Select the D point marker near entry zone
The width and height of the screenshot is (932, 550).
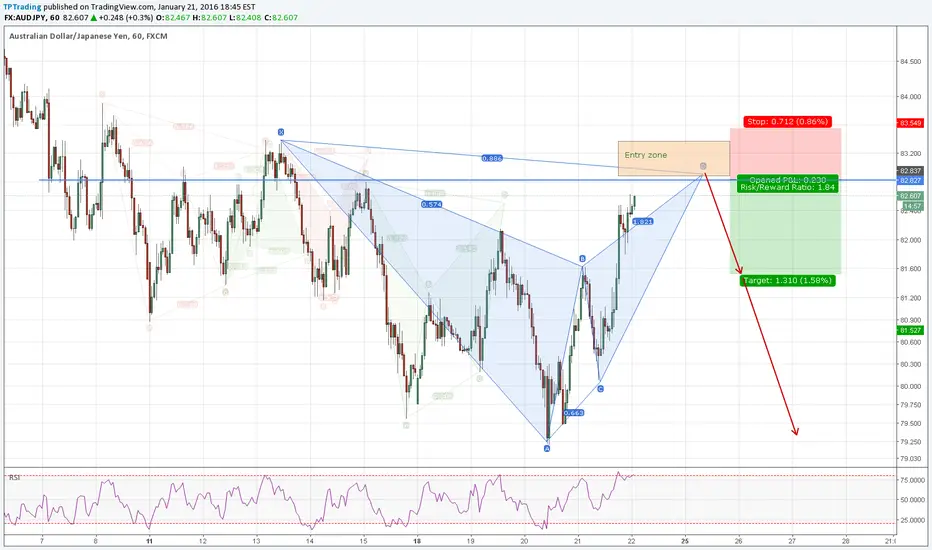coord(703,166)
